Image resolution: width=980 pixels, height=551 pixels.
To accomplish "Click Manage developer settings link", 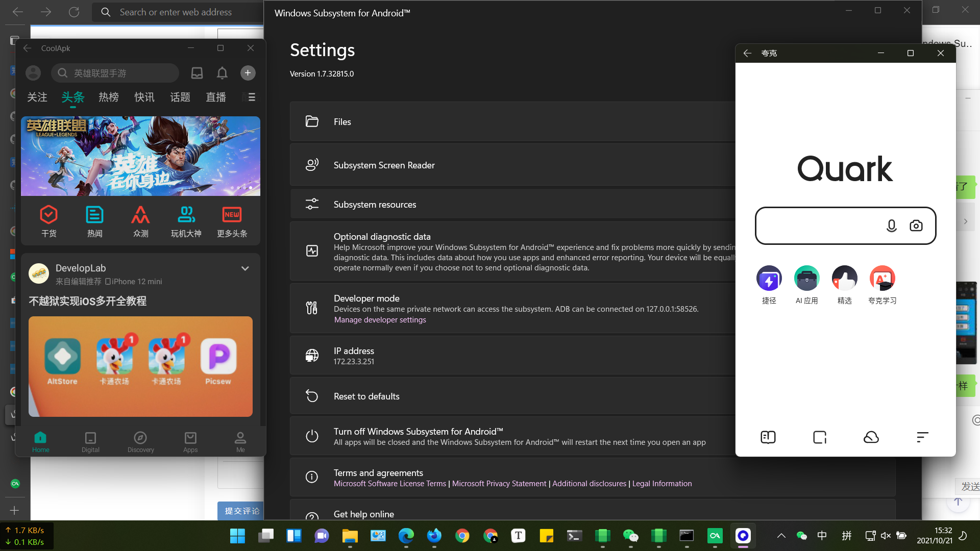I will 380,320.
